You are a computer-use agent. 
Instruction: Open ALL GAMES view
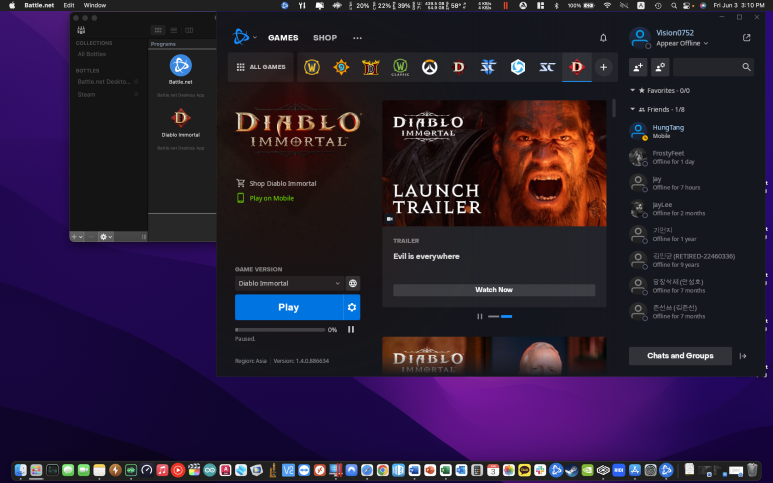click(261, 67)
